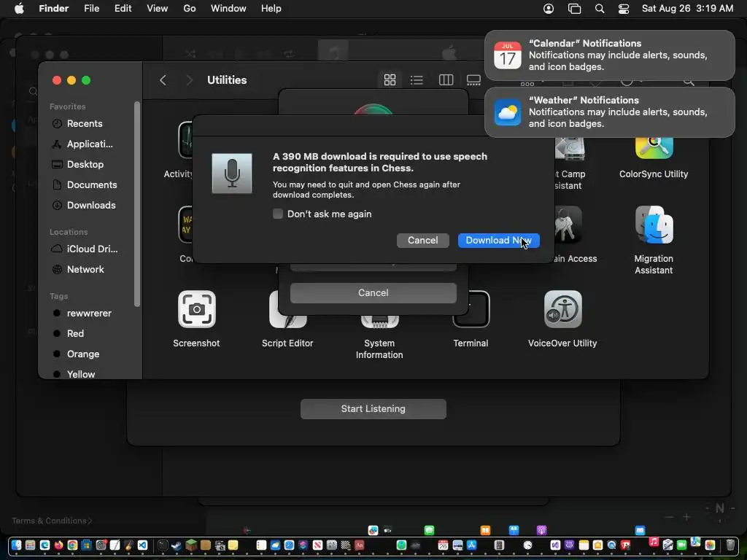Open Google Chrome from the Dock
Screen dimensions: 747x560
pyautogui.click(x=72, y=545)
